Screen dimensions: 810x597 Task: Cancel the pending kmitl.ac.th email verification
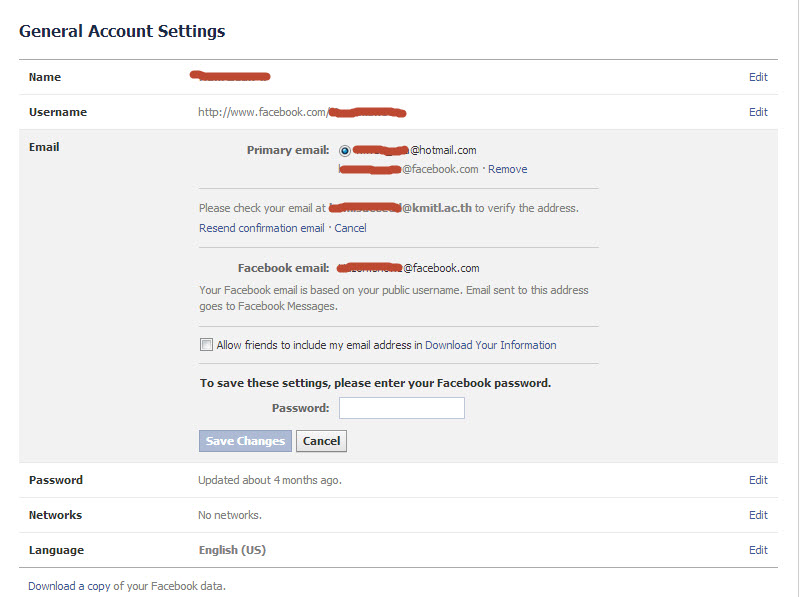[350, 228]
